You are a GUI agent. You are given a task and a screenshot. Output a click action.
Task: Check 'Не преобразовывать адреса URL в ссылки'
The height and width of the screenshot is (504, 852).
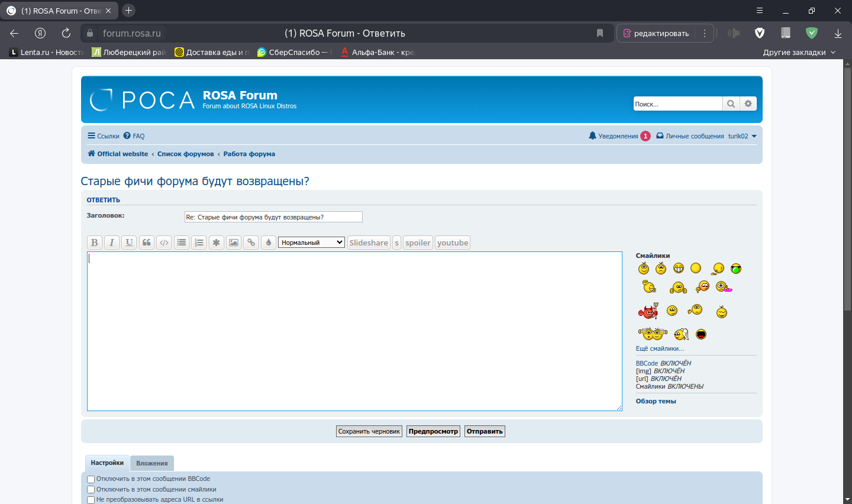91,500
